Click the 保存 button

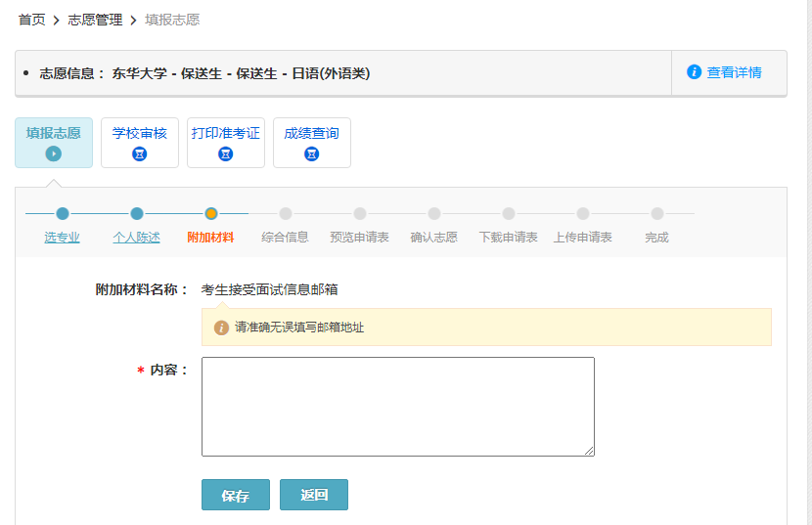236,496
